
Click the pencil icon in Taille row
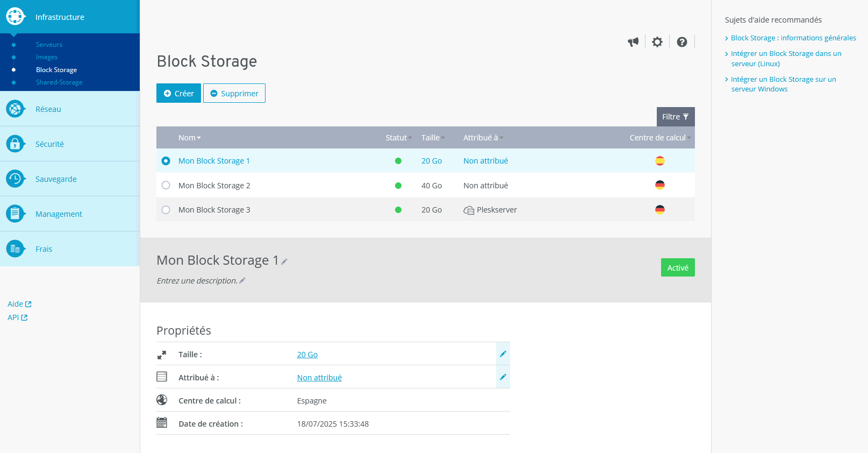tap(503, 354)
